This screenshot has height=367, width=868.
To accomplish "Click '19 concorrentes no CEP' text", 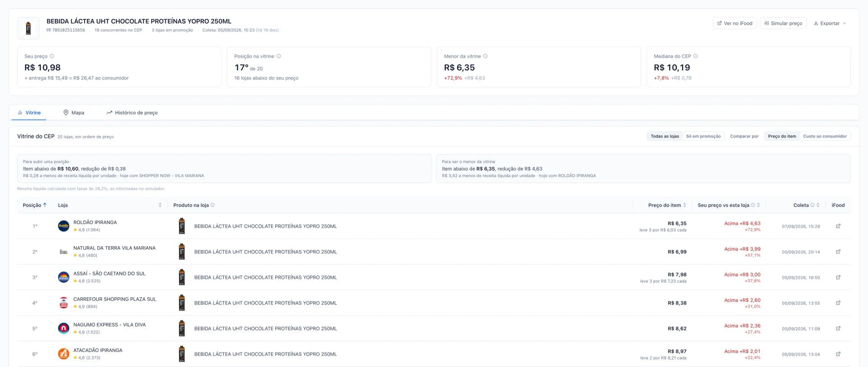I will coord(118,30).
